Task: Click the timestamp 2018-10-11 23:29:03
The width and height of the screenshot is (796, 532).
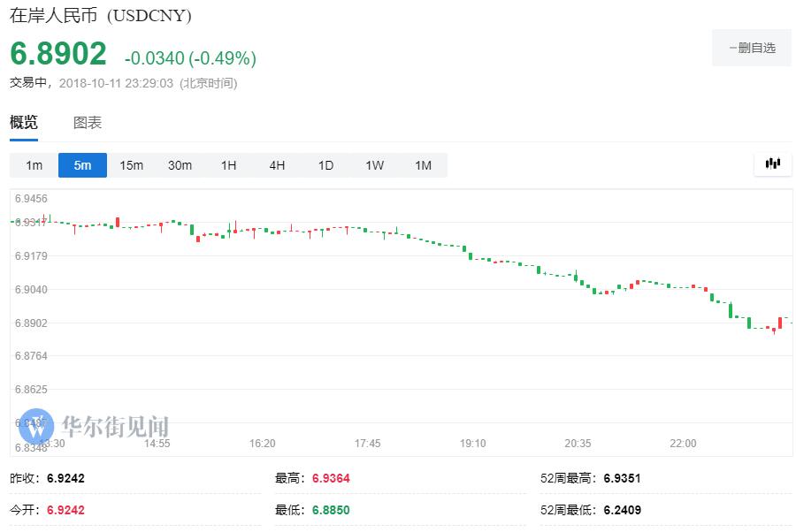Action: point(116,83)
